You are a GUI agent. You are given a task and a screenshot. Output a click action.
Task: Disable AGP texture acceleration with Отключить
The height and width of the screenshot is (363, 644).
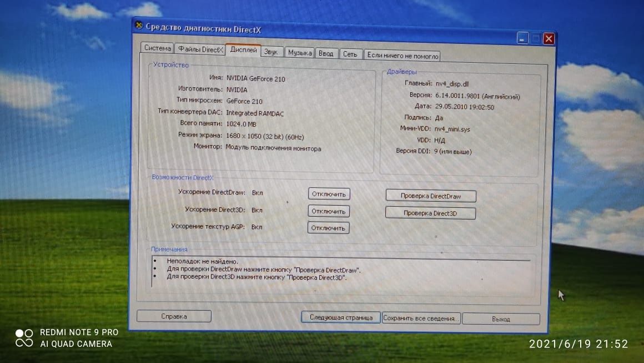point(328,228)
